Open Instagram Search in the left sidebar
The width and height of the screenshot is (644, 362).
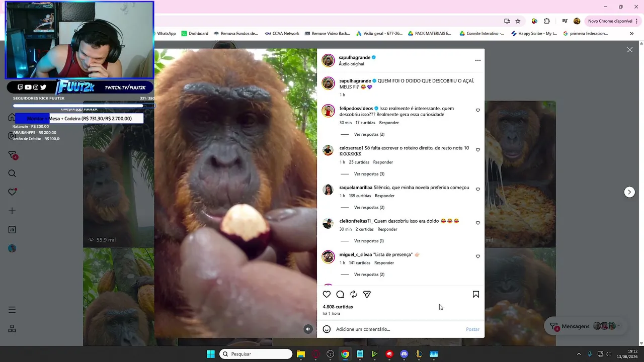click(x=12, y=173)
